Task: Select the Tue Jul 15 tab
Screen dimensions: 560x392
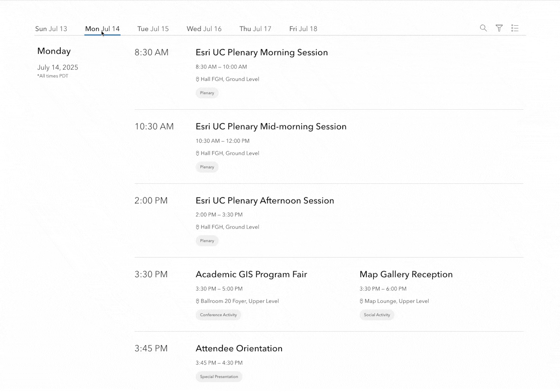Action: click(x=153, y=29)
